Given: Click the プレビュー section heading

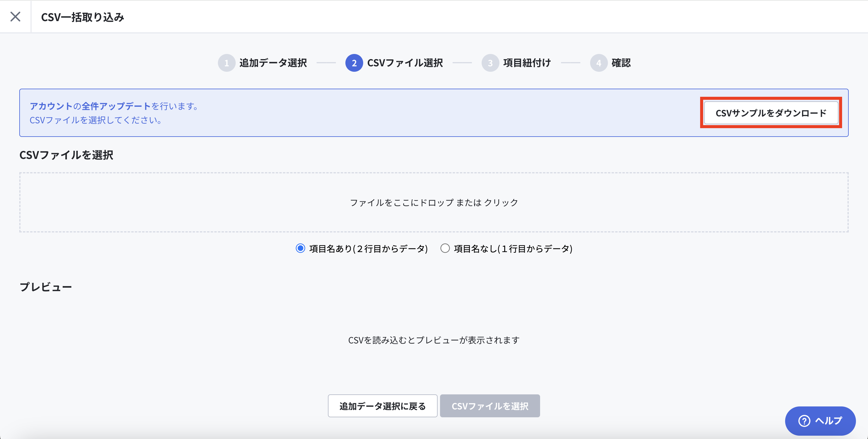Looking at the screenshot, I should [x=46, y=287].
